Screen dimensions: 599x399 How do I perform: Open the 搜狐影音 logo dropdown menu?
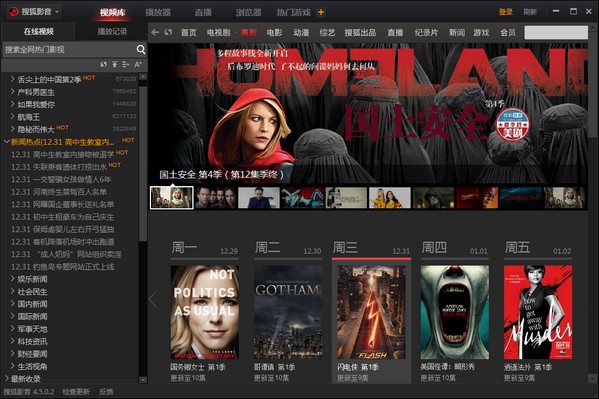(35, 12)
